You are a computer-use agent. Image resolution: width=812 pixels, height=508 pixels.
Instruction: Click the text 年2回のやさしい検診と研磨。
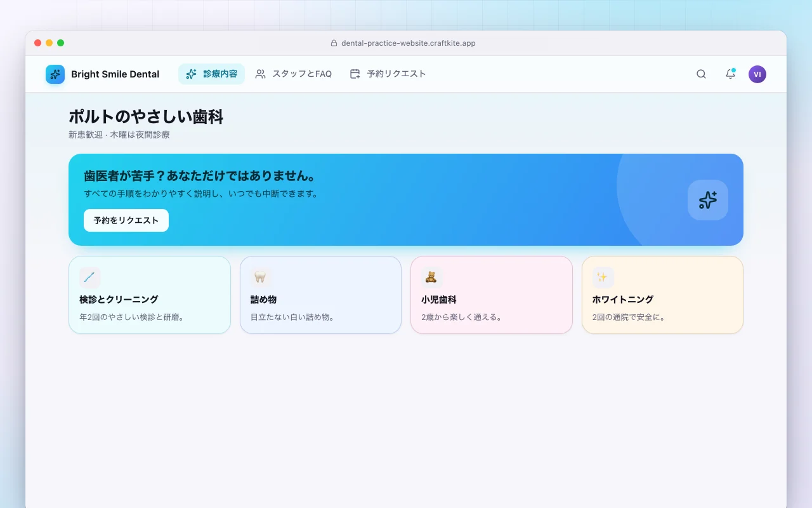[133, 317]
